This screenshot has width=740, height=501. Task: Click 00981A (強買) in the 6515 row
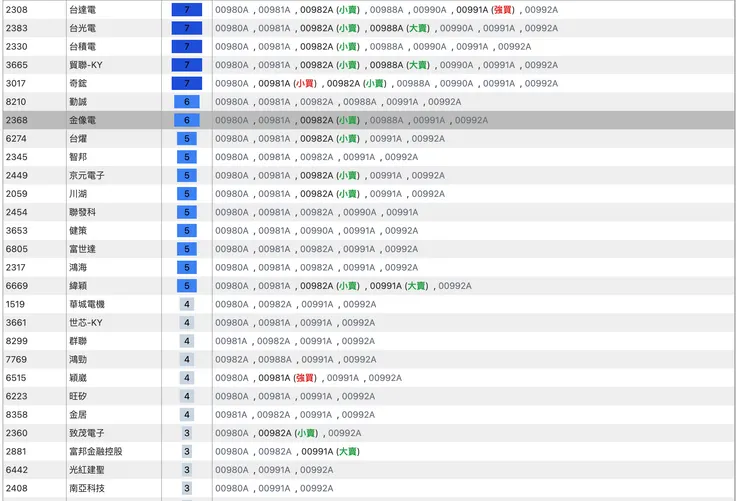pos(287,378)
